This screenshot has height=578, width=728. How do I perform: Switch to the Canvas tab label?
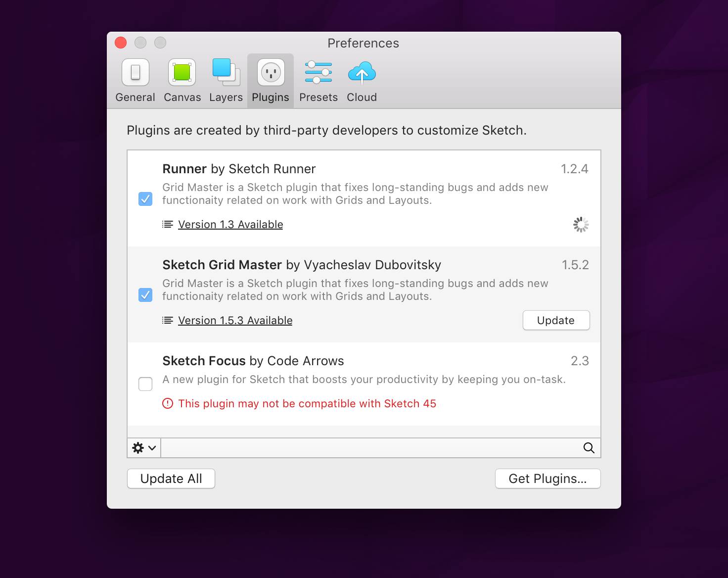[x=182, y=97]
